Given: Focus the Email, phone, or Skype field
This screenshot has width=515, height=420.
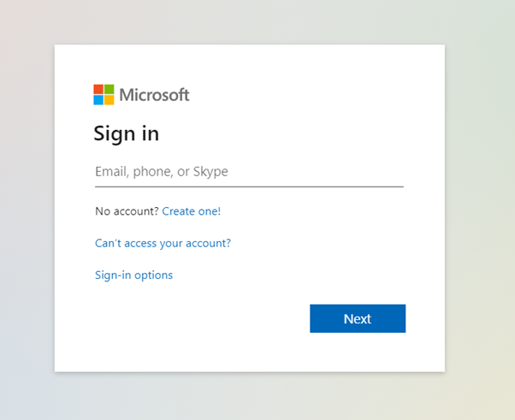Looking at the screenshot, I should pos(249,172).
